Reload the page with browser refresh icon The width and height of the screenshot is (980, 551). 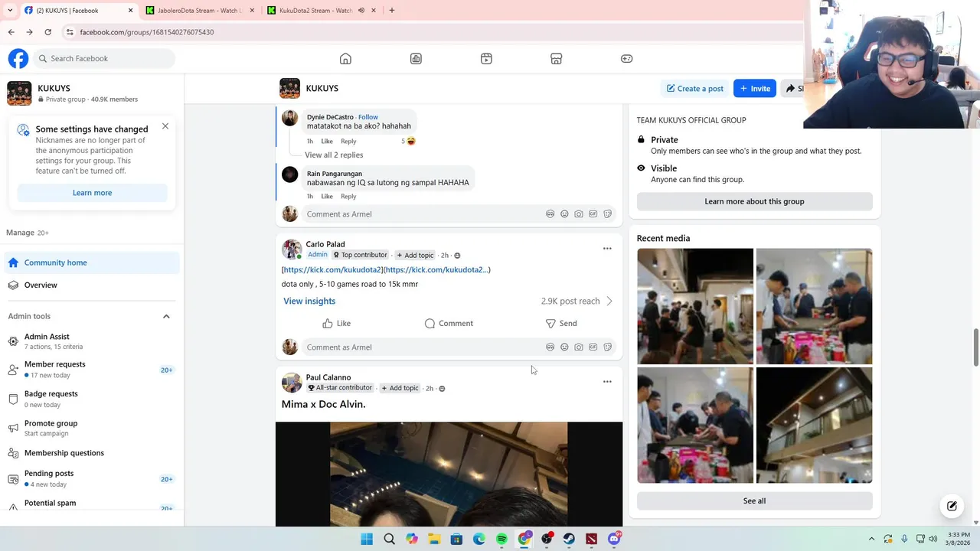pyautogui.click(x=47, y=32)
